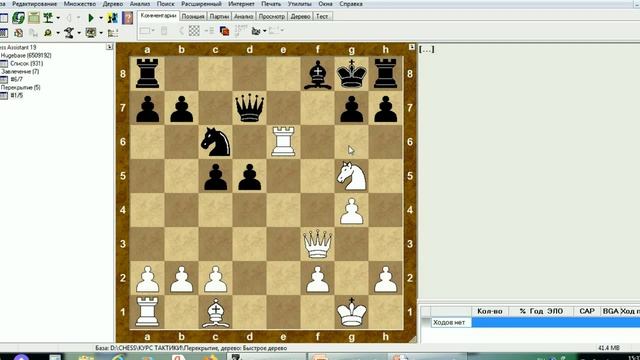Click the green tree toolbar icon

click(48, 18)
